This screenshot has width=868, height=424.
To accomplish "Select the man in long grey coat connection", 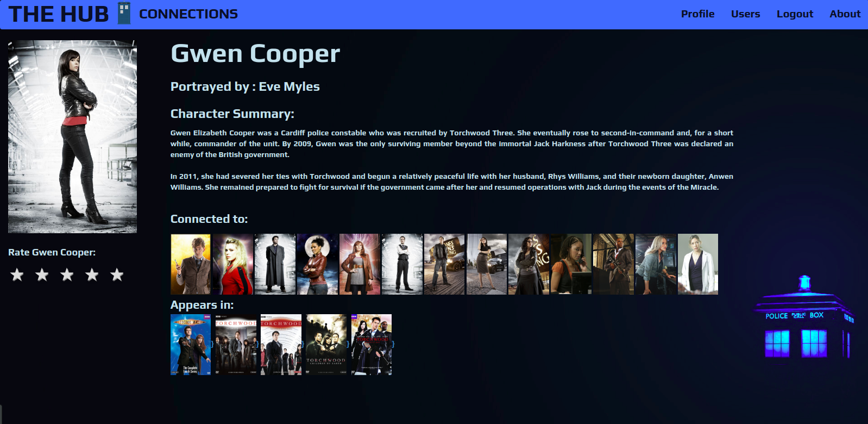I will (275, 264).
